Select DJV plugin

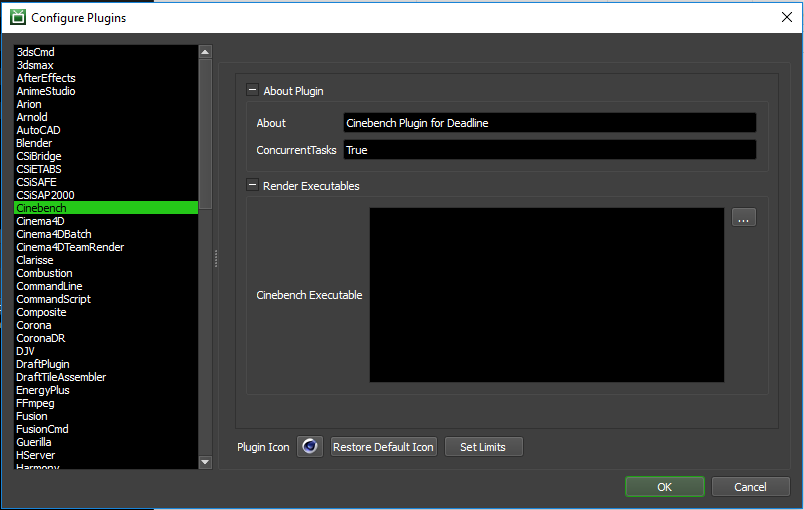[x=106, y=351]
